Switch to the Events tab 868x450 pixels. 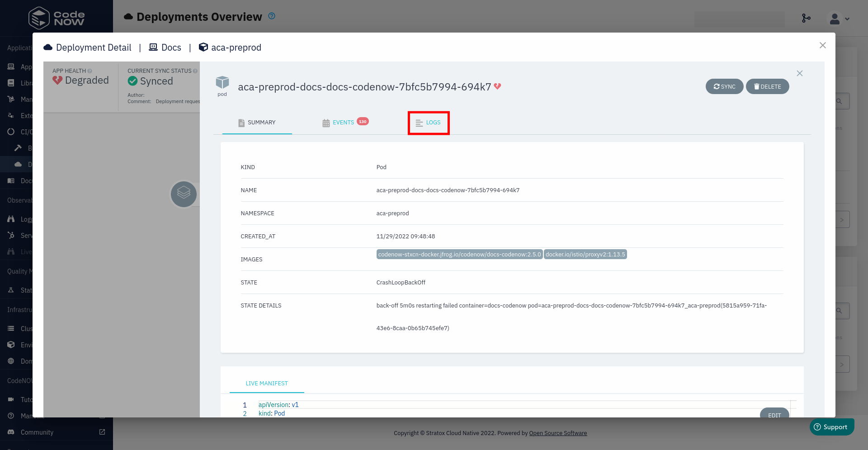(x=345, y=123)
